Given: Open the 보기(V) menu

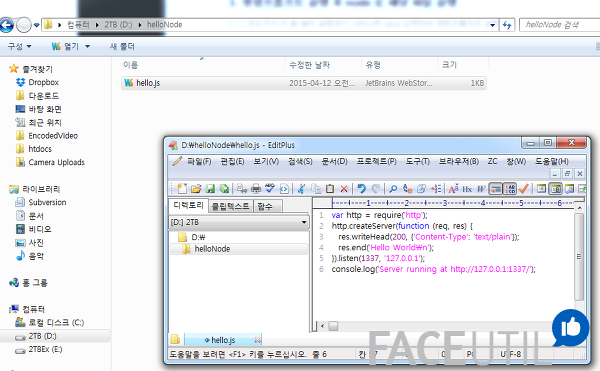Looking at the screenshot, I should point(266,161).
